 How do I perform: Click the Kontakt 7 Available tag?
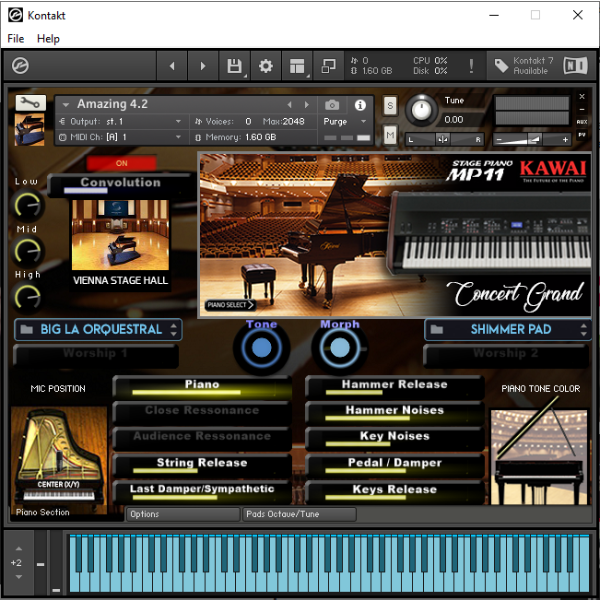pyautogui.click(x=523, y=66)
